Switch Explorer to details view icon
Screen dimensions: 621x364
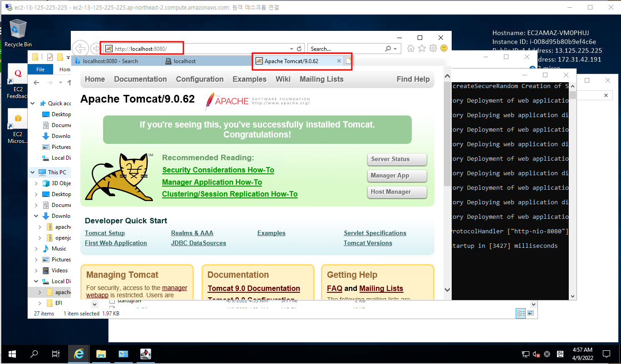point(521,313)
